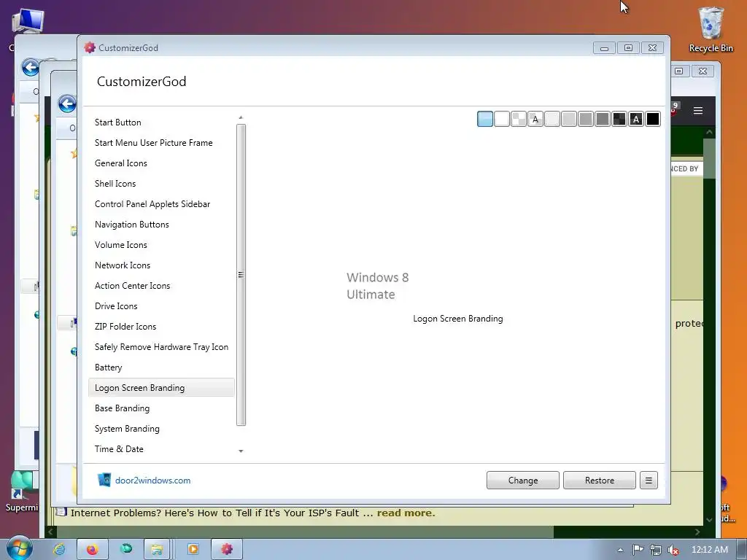Switch to Firefox on the taskbar
Image resolution: width=747 pixels, height=560 pixels.
[92, 550]
